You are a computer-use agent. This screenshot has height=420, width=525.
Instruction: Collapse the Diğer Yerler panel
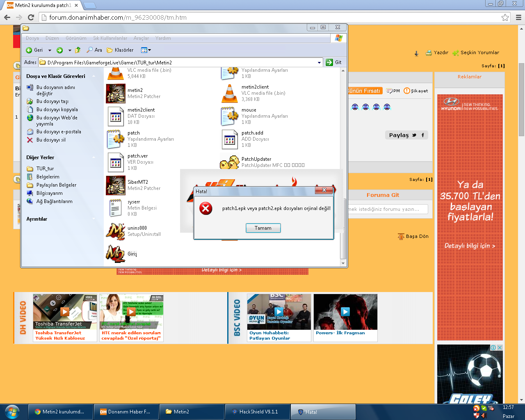[x=94, y=157]
